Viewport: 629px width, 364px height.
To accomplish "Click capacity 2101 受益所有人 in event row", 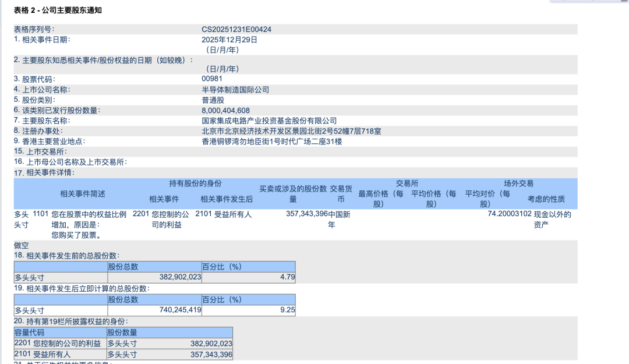I will (x=224, y=214).
